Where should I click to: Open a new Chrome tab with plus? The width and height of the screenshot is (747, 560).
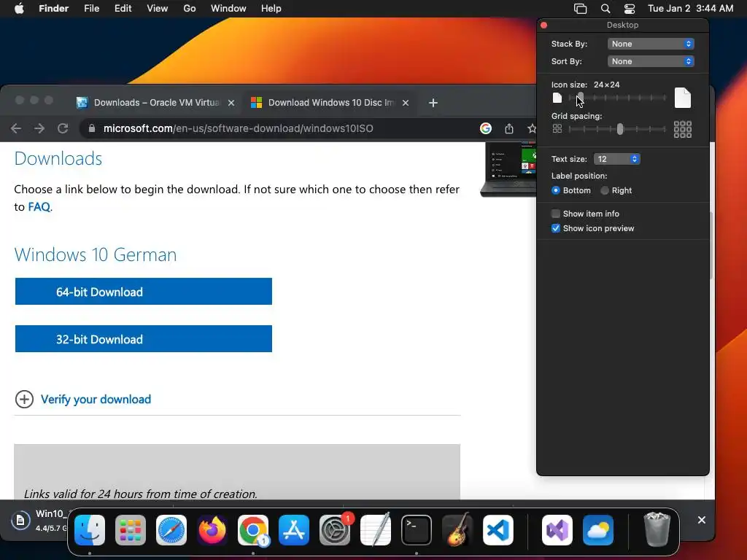pyautogui.click(x=433, y=103)
